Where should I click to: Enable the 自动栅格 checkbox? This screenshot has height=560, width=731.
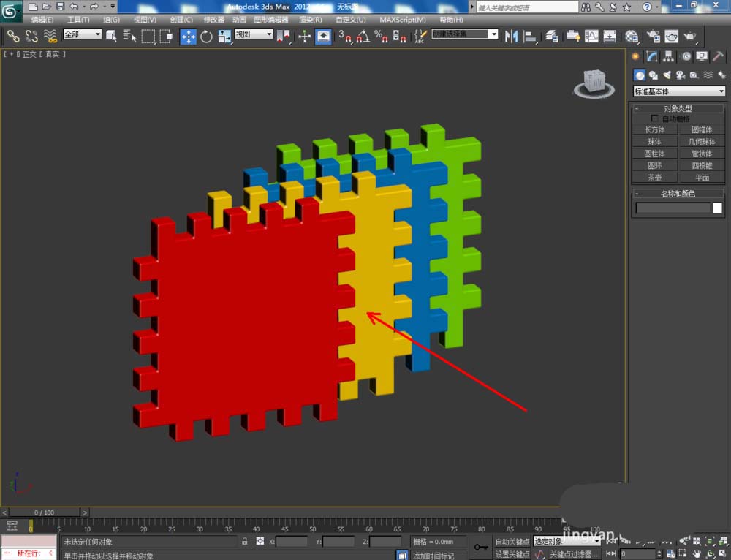click(x=655, y=118)
